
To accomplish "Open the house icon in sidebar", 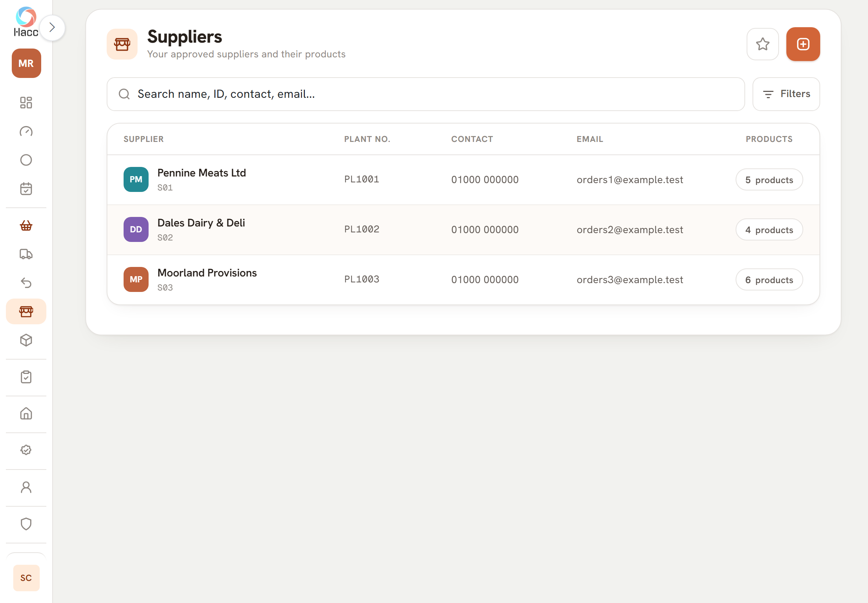I will 26,413.
